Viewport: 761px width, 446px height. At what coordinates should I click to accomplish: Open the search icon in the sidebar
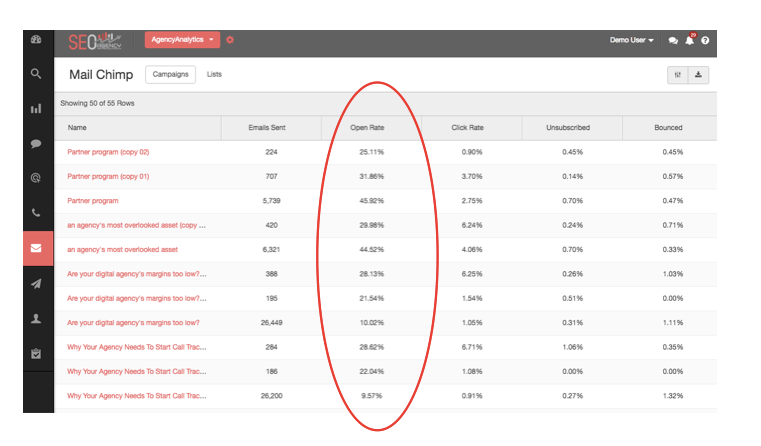pos(36,74)
